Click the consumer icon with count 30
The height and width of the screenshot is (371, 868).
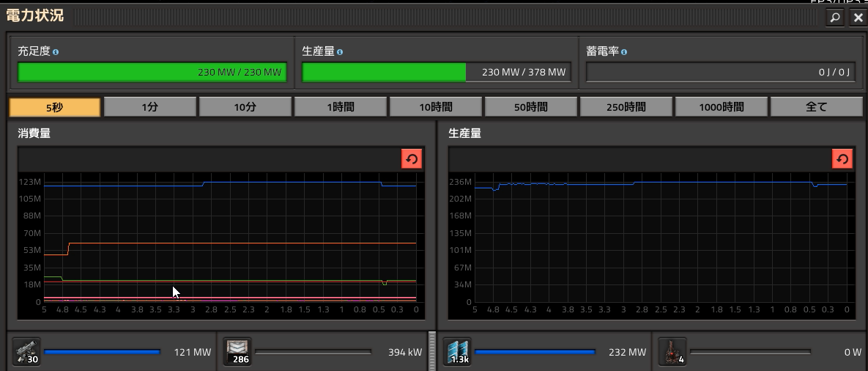pos(26,352)
